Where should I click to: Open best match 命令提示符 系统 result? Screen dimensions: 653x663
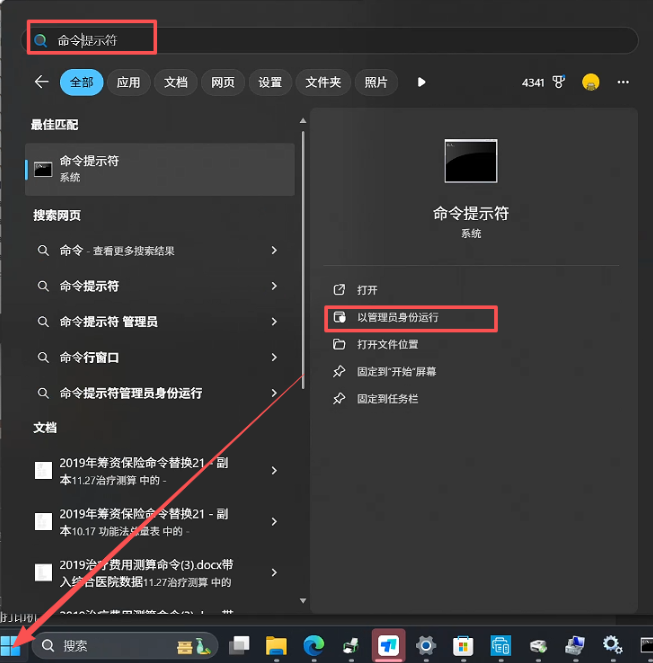point(160,169)
